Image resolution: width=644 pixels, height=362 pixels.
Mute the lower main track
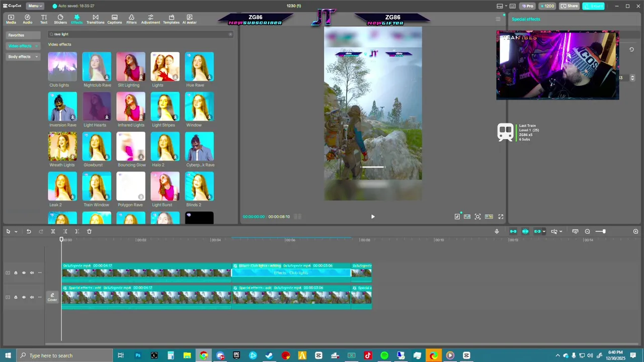tap(32, 297)
